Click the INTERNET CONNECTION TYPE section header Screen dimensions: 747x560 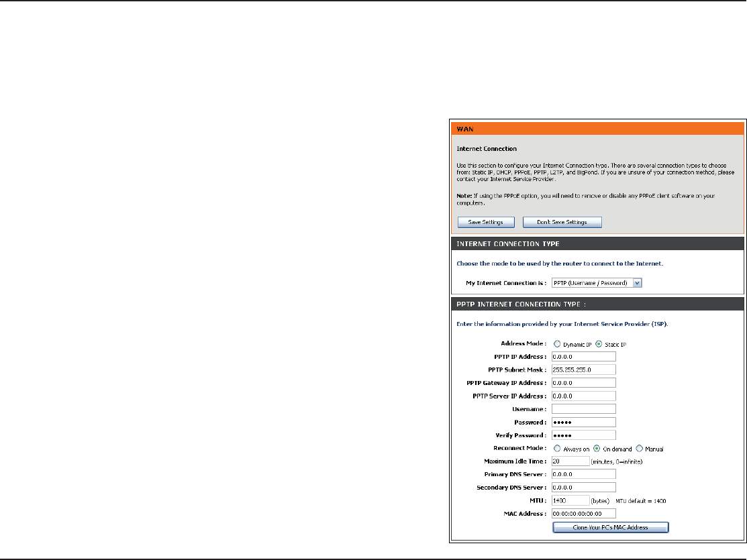[x=597, y=244]
